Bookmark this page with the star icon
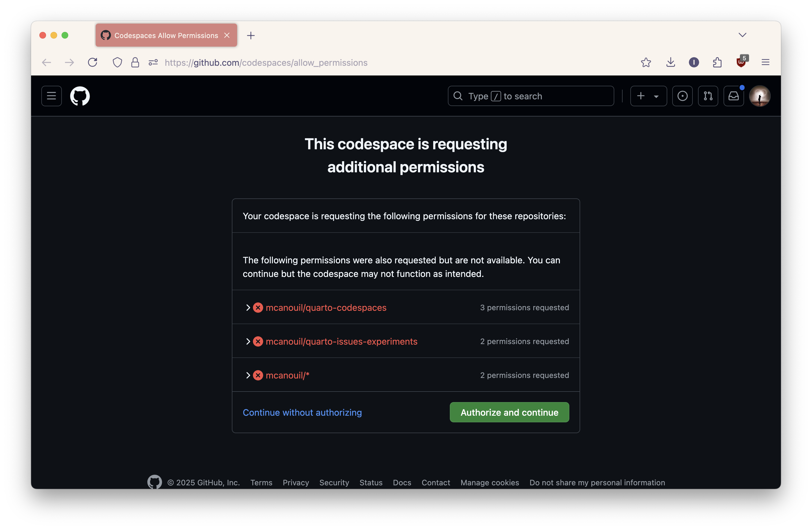This screenshot has height=530, width=812. tap(646, 62)
